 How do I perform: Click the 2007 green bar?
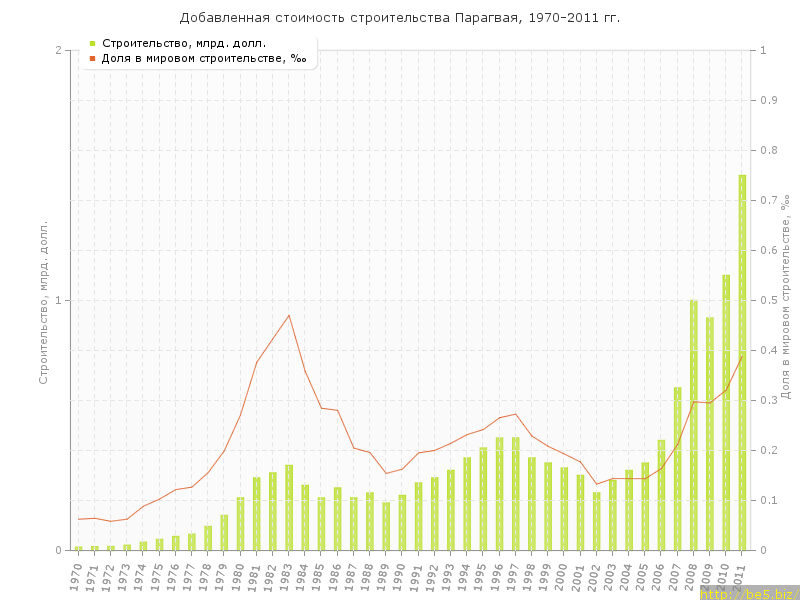coord(677,468)
